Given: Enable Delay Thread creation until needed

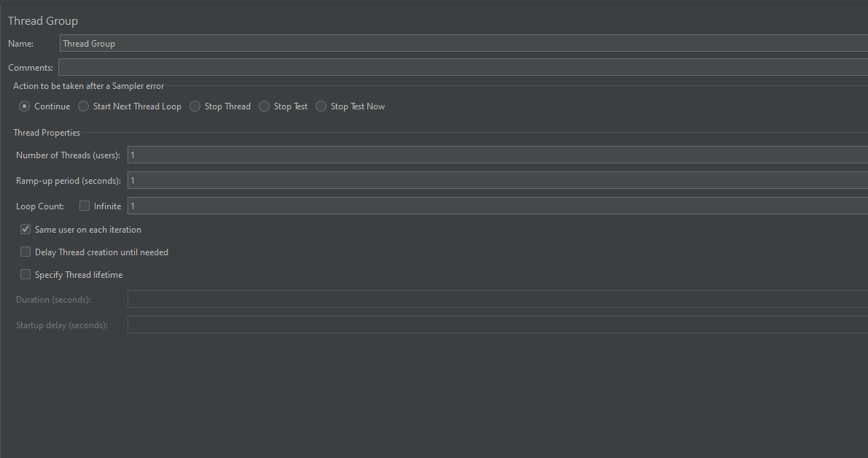Looking at the screenshot, I should (25, 252).
